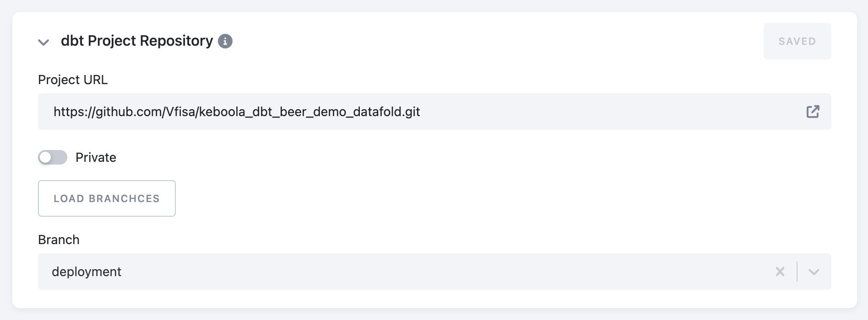Screen dimensions: 868x320
Task: Click the github.com repository URL text
Action: coord(237,112)
